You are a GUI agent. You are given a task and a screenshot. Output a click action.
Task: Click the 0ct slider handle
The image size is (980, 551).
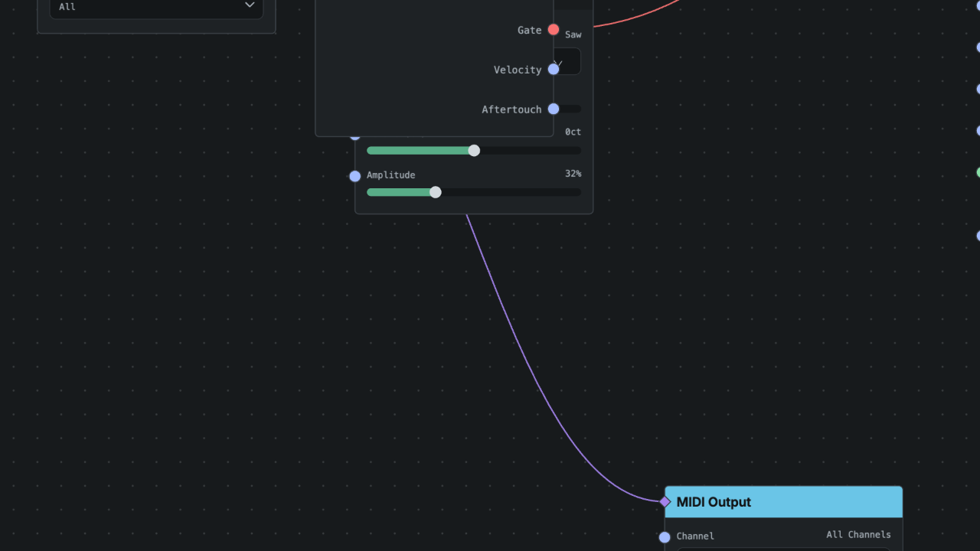474,151
